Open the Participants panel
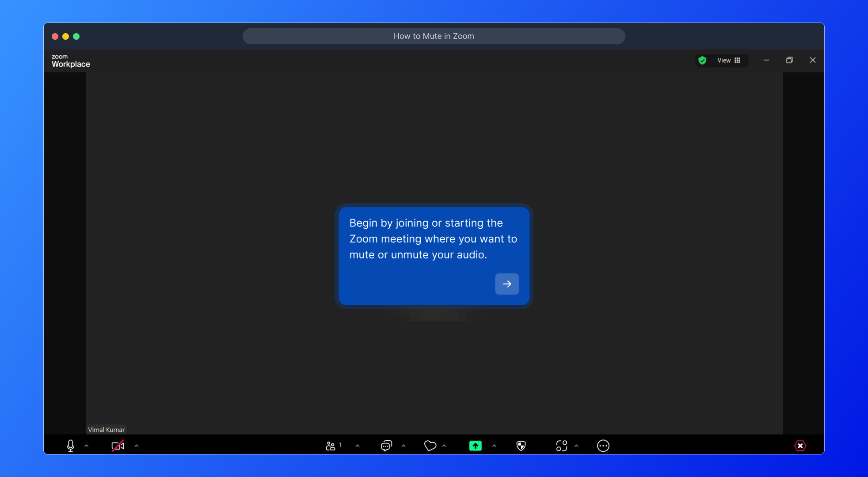This screenshot has width=868, height=477. tap(331, 446)
